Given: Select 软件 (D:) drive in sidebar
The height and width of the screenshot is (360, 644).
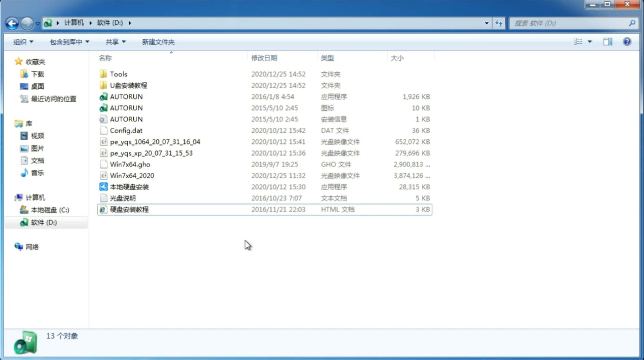Looking at the screenshot, I should coord(44,222).
